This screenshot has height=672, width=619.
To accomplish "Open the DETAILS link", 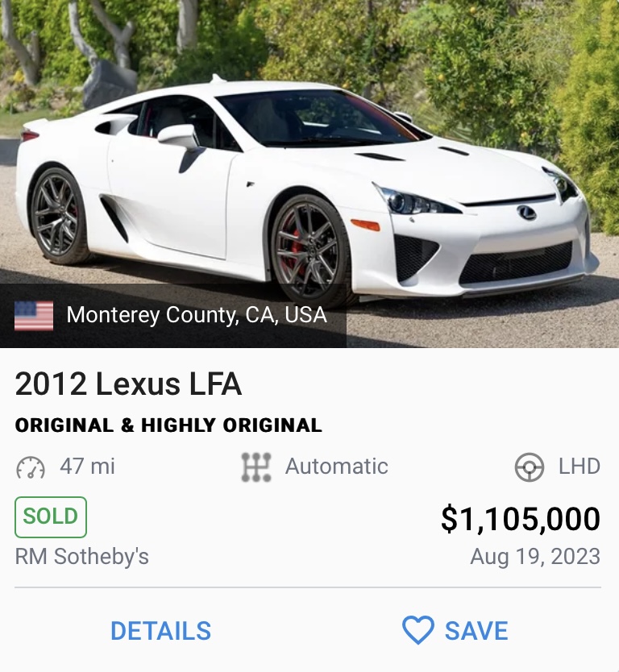I will pos(160,631).
